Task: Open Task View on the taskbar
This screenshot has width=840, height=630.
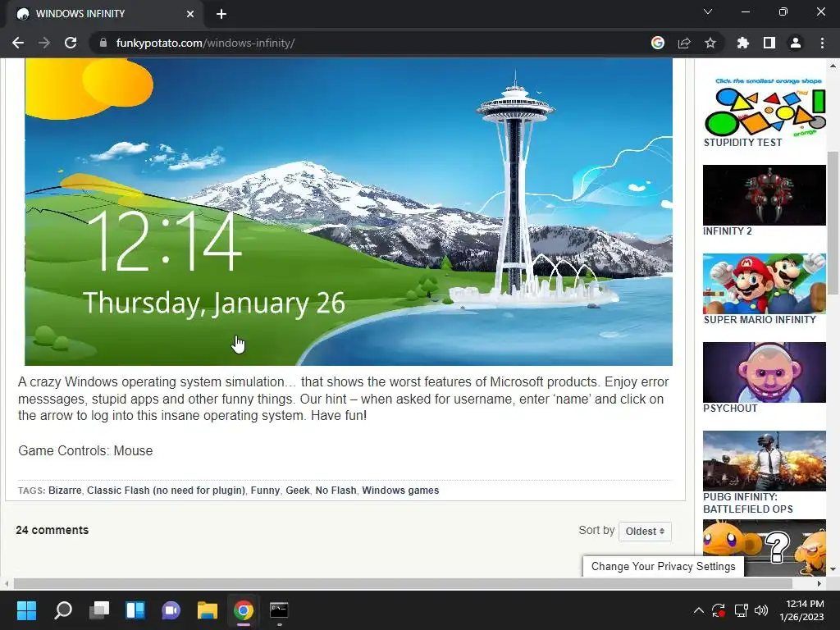Action: click(99, 610)
